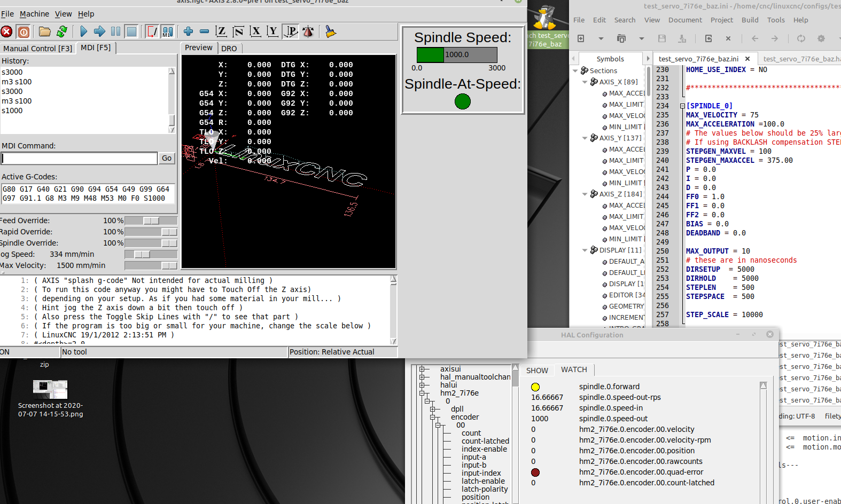Screen dimensions: 841x504
Task: Collapse DISPLAY [11] tree node
Action: [585, 250]
